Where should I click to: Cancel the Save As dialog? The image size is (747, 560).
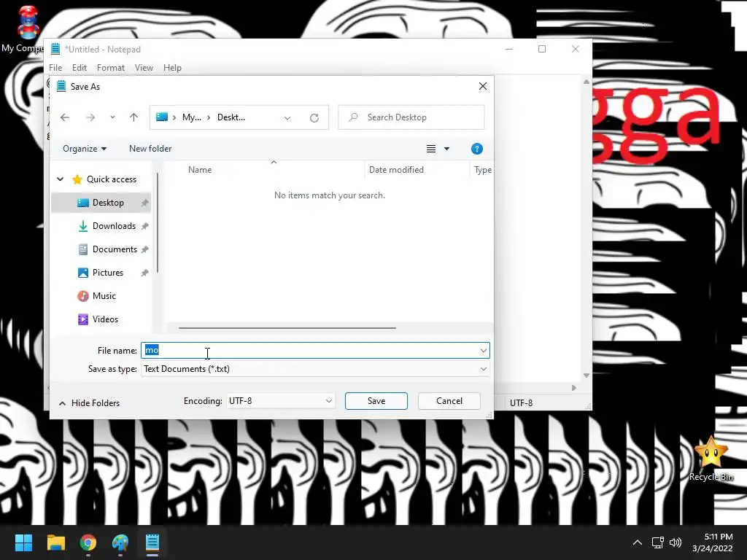click(x=449, y=401)
